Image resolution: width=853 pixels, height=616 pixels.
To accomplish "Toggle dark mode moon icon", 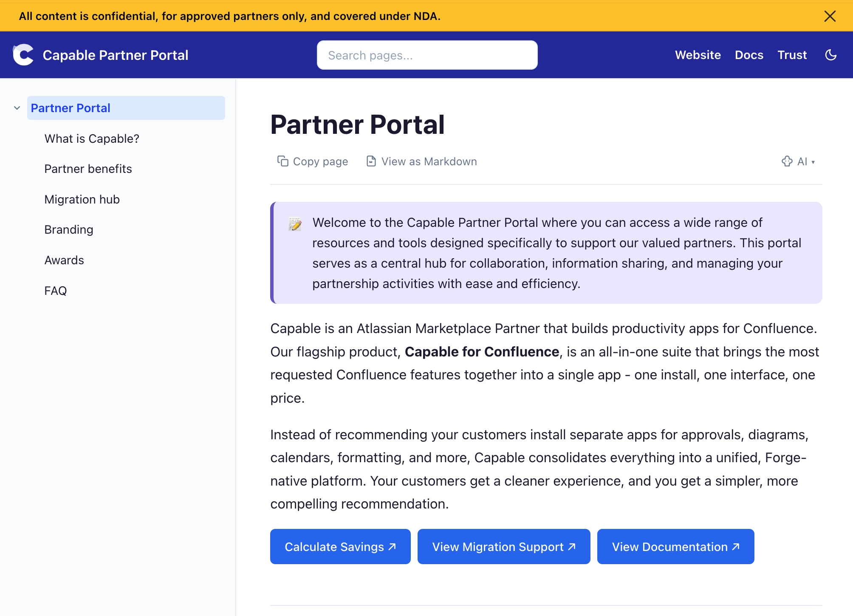I will point(830,55).
